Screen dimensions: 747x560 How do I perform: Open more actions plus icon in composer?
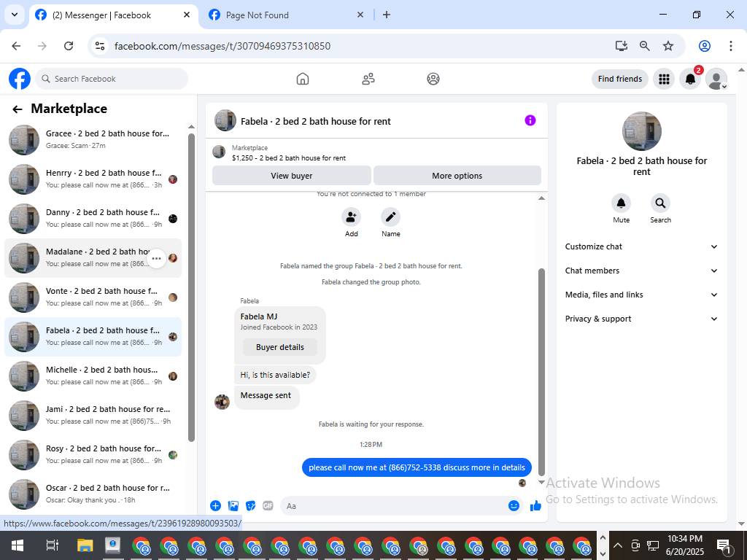(x=215, y=506)
